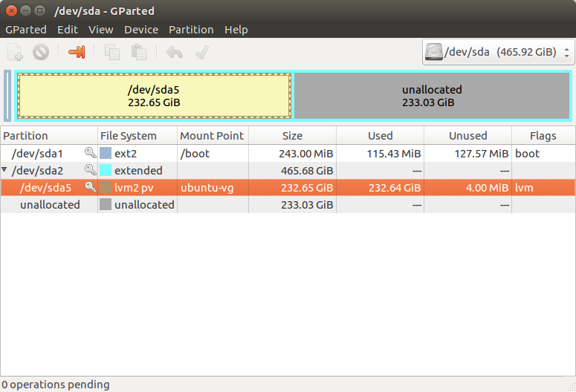Click the New partition toolbar icon
This screenshot has height=392, width=576.
tap(15, 52)
